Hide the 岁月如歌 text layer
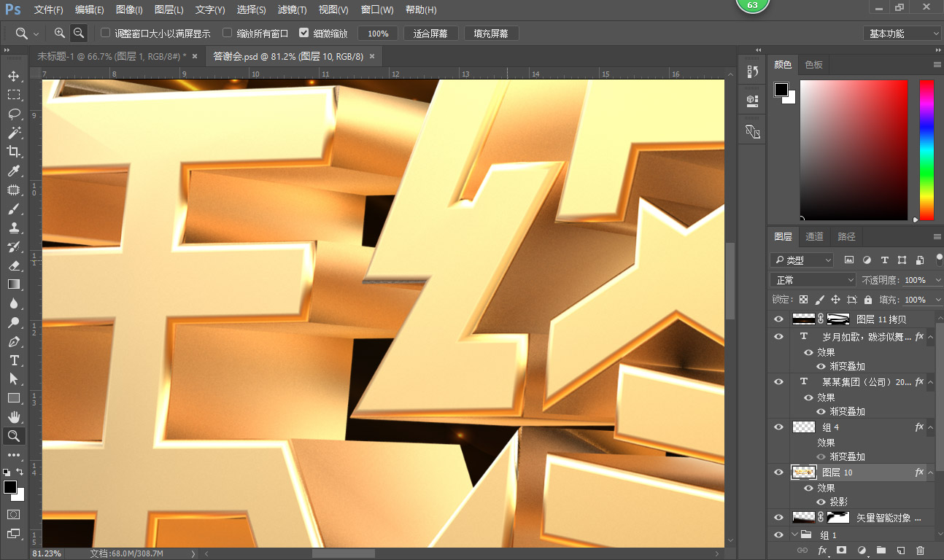944x560 pixels. pos(779,336)
